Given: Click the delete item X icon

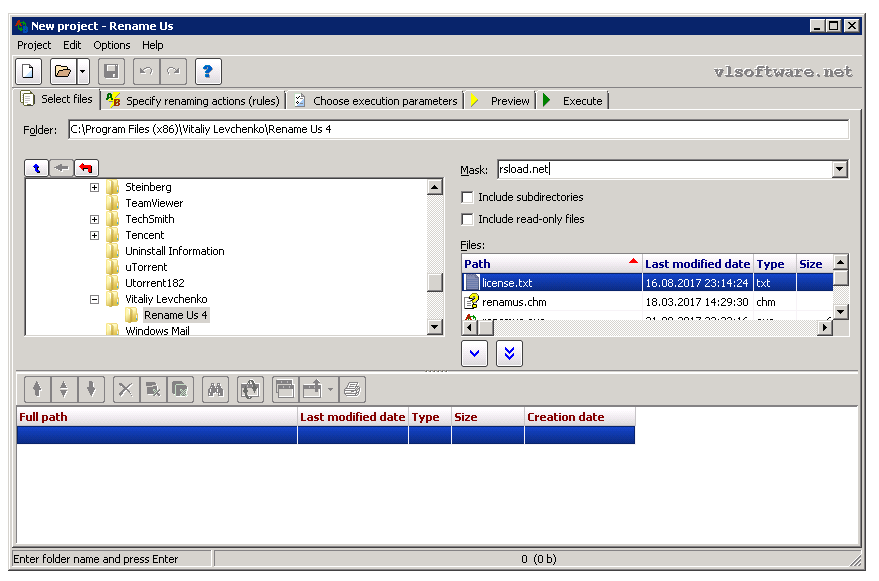Looking at the screenshot, I should [x=124, y=389].
